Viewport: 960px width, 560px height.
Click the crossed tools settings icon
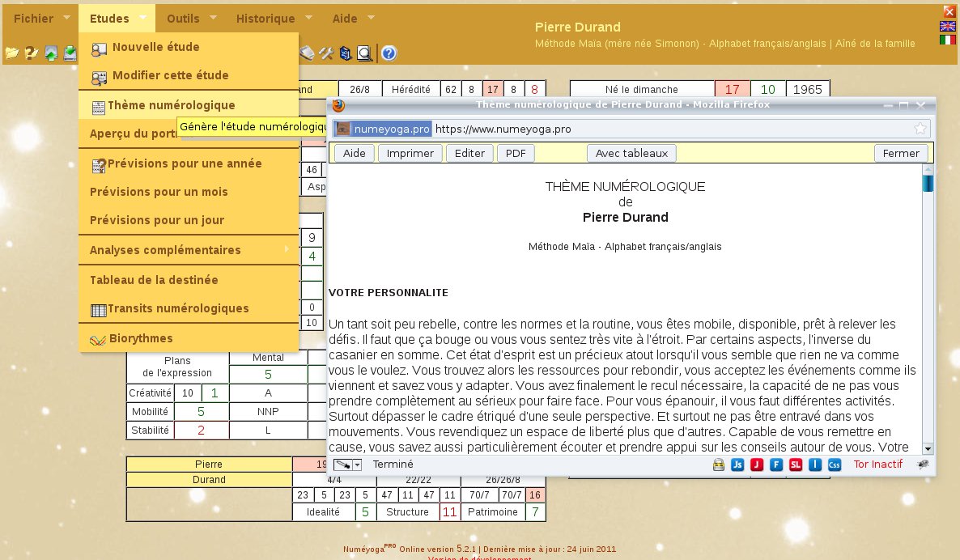[x=326, y=53]
